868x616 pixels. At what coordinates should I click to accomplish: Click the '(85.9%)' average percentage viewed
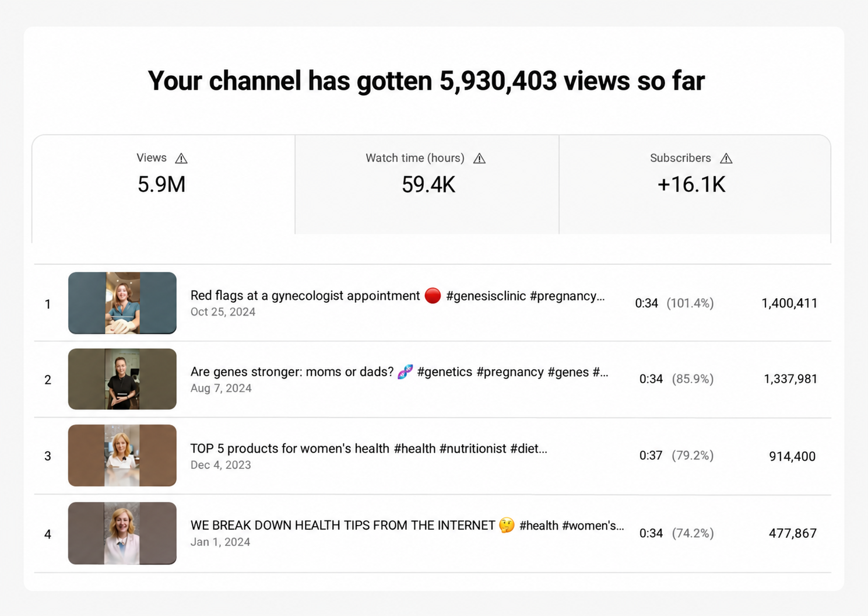click(693, 379)
